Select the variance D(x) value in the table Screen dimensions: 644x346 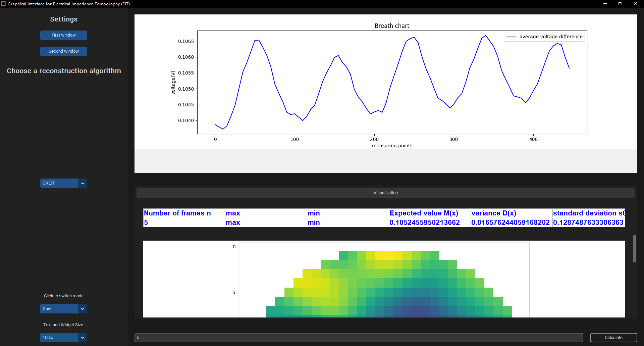point(510,222)
